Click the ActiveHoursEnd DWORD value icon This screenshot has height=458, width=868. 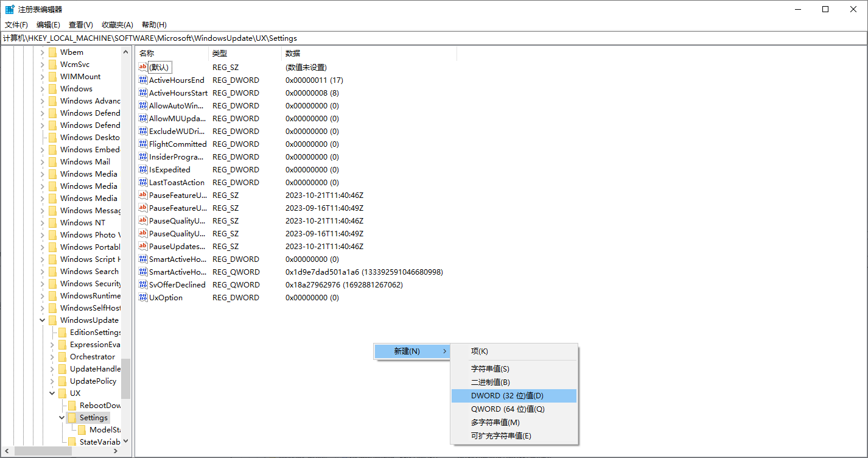143,80
